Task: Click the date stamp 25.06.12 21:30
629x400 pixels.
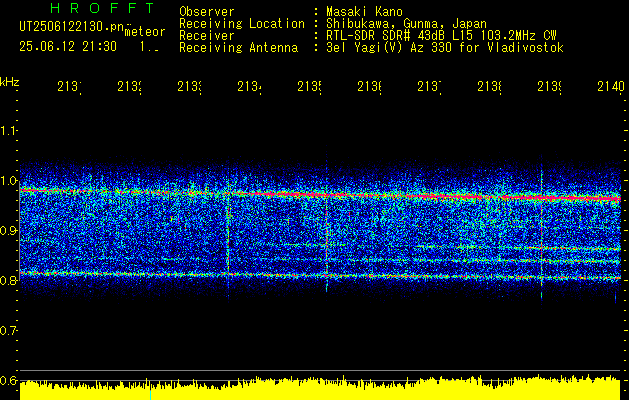Action: point(68,47)
